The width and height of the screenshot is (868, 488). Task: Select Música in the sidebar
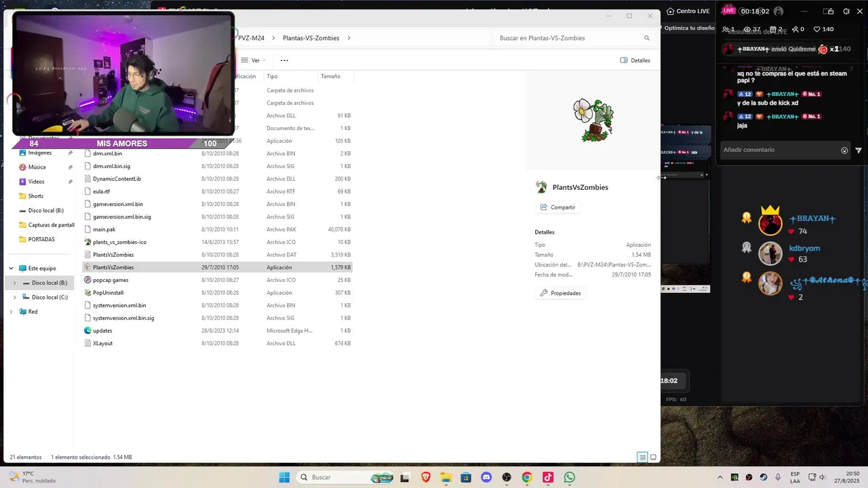click(x=37, y=167)
